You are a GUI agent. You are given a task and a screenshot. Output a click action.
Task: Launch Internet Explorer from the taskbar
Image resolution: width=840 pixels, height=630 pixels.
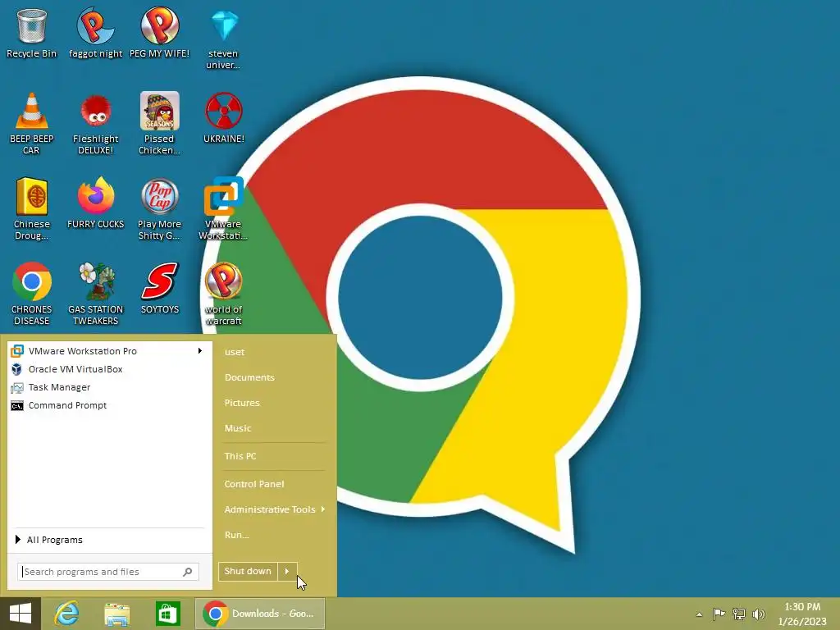[67, 614]
